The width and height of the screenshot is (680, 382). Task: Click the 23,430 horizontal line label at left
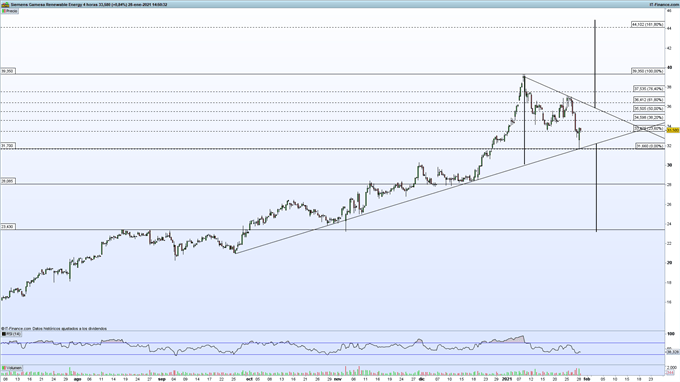point(7,227)
